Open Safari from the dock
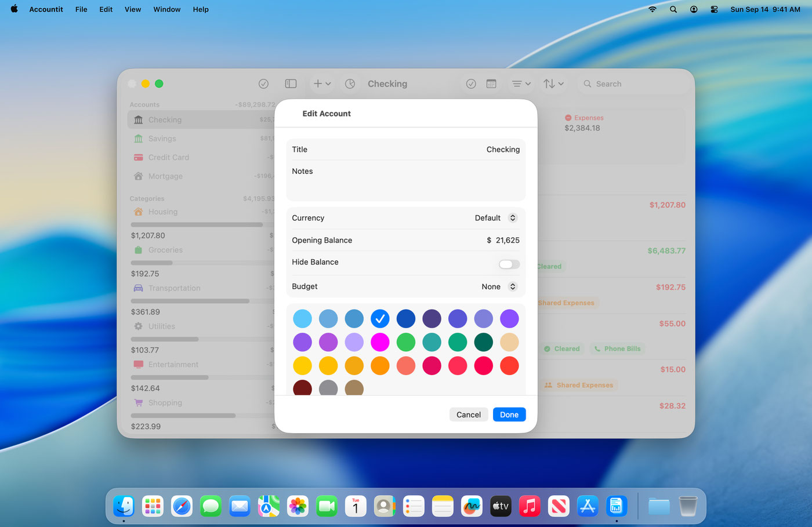This screenshot has width=812, height=527. pyautogui.click(x=182, y=506)
